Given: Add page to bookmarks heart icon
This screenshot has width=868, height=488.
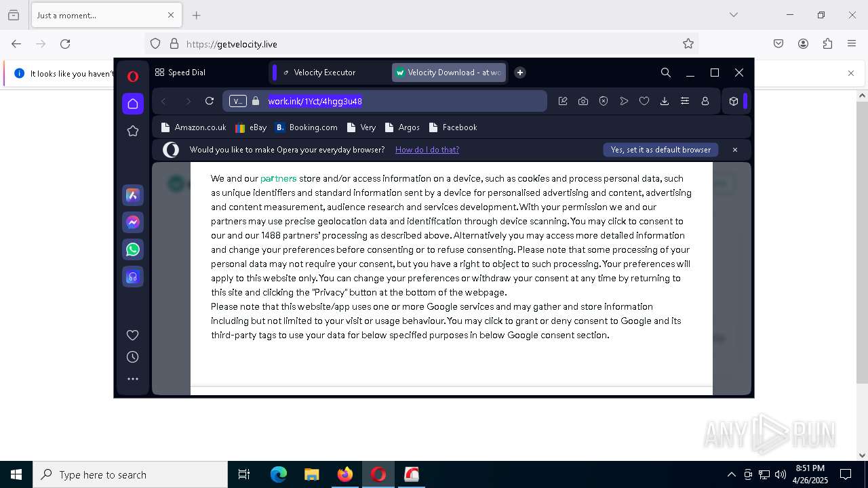Looking at the screenshot, I should point(644,101).
